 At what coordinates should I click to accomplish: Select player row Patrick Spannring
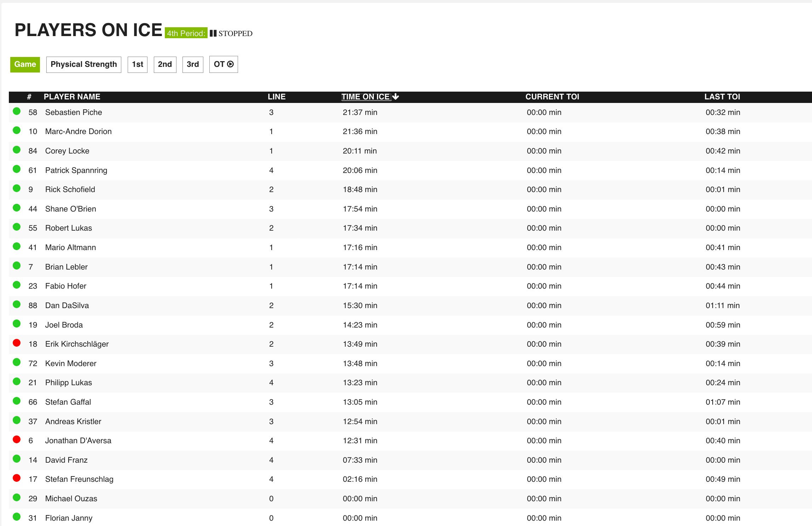coord(76,170)
